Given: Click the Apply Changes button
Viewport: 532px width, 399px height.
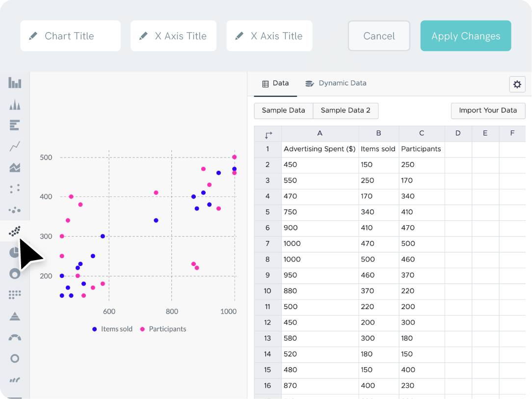Looking at the screenshot, I should (465, 36).
